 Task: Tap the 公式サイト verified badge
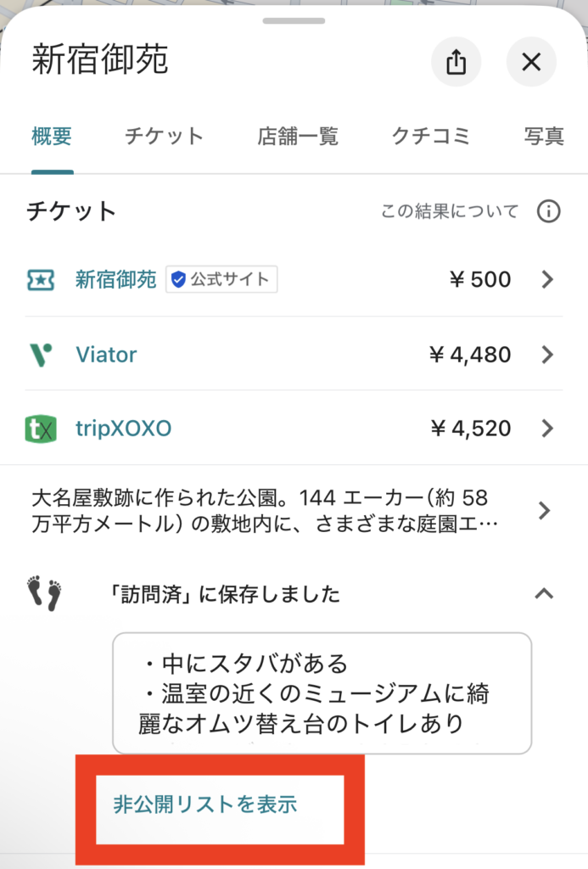pos(221,279)
